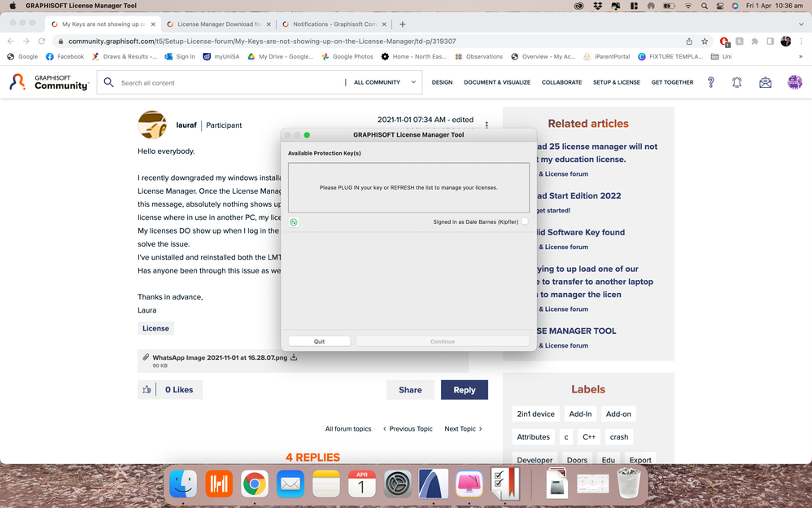Viewport: 812px width, 508px height.
Task: Open the post options three-dot menu
Action: [487, 125]
